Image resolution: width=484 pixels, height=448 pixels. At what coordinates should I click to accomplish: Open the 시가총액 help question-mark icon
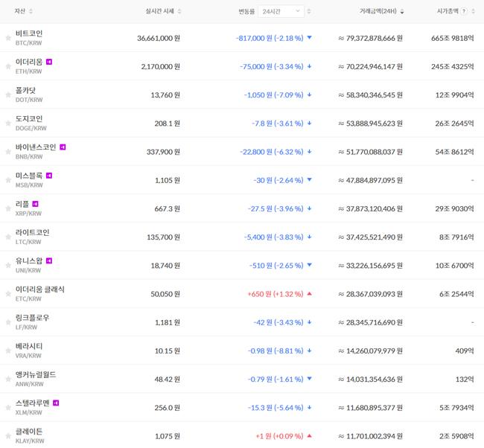[x=465, y=11]
